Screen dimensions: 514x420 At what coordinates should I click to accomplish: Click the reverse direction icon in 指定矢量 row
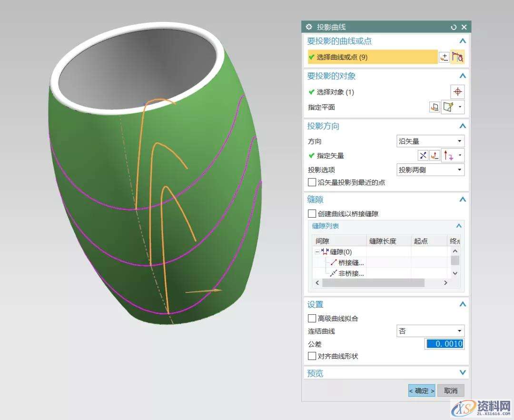click(423, 155)
